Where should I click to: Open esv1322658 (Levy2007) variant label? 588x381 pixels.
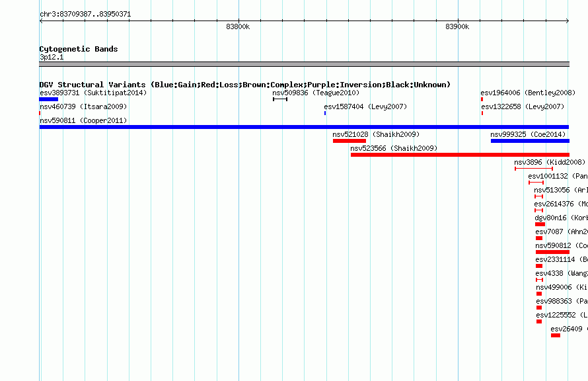point(523,106)
